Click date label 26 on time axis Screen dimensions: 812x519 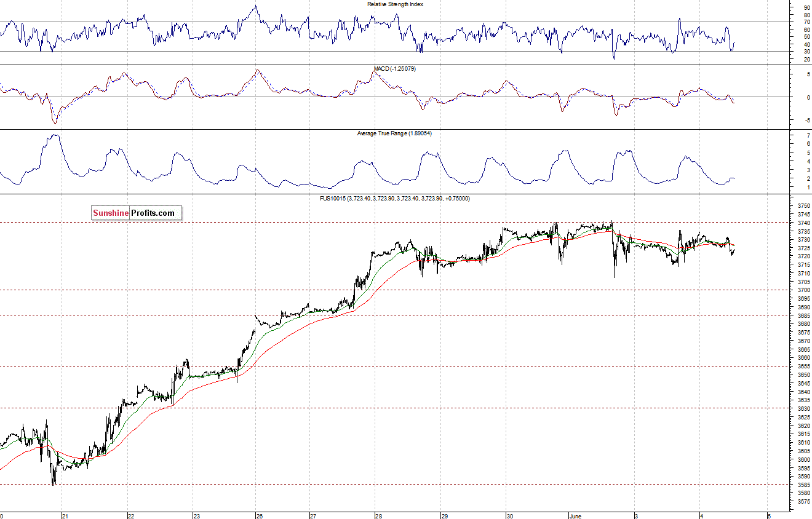[x=260, y=516]
